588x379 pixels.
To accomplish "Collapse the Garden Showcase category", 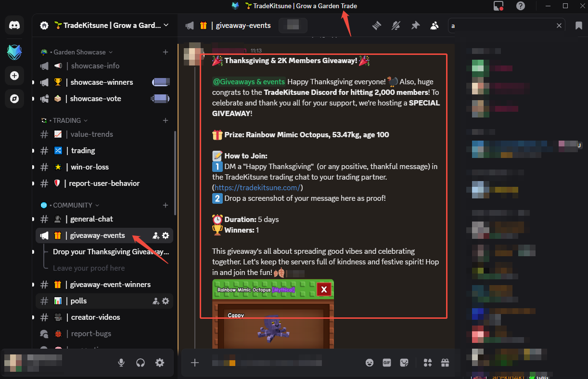I will point(77,52).
